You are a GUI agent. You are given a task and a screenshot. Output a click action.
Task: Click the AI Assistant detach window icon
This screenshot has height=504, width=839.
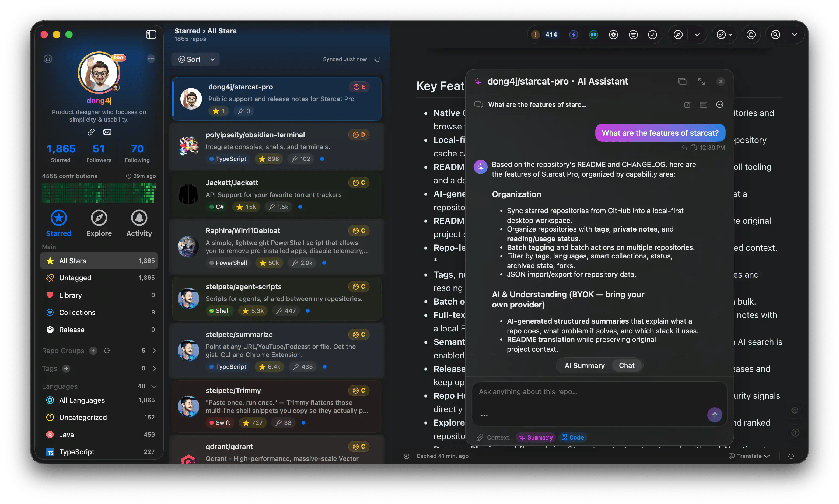(x=682, y=82)
